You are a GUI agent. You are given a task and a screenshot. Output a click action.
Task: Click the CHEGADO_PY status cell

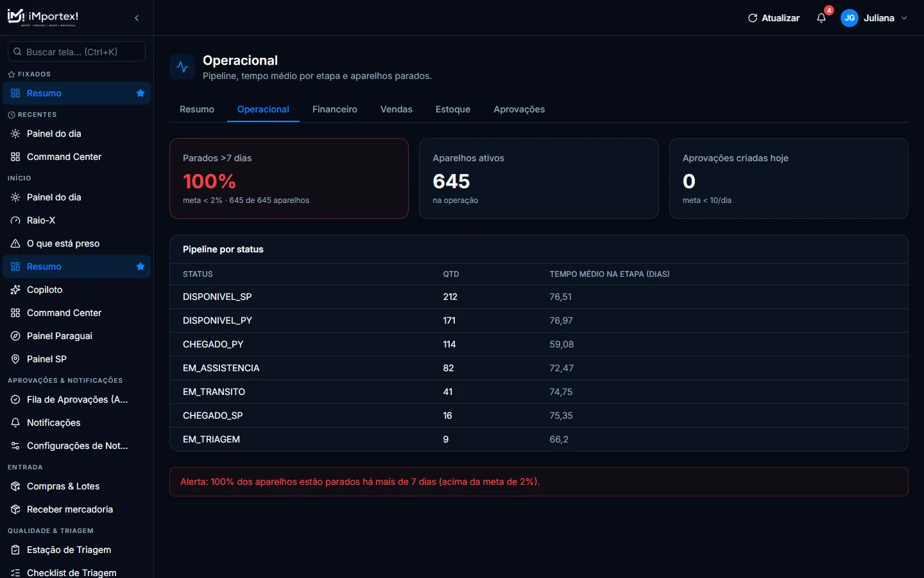[x=213, y=344]
